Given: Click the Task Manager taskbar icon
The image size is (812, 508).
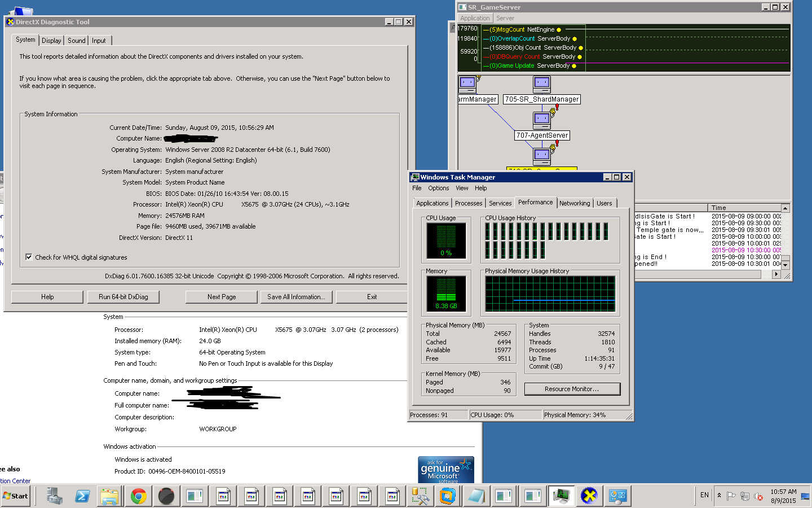Looking at the screenshot, I should (x=561, y=496).
